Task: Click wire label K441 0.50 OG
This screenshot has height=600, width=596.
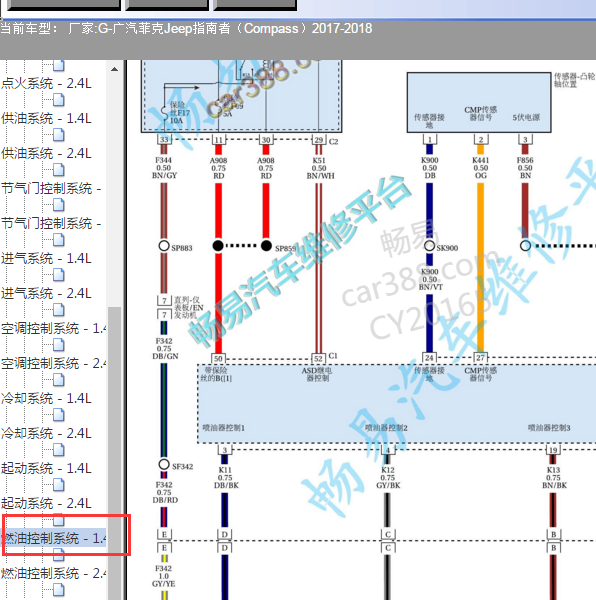Action: [480, 168]
